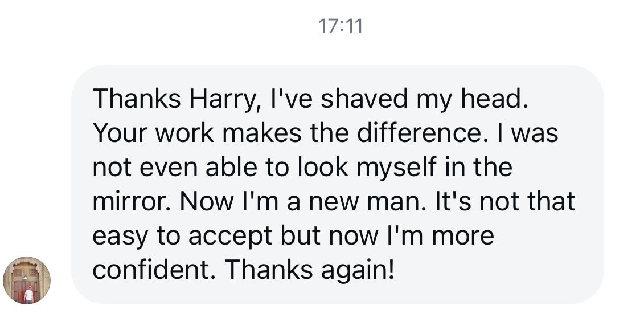This screenshot has width=644, height=321.
Task: Click the name "Harry" in the message
Action: (x=218, y=99)
